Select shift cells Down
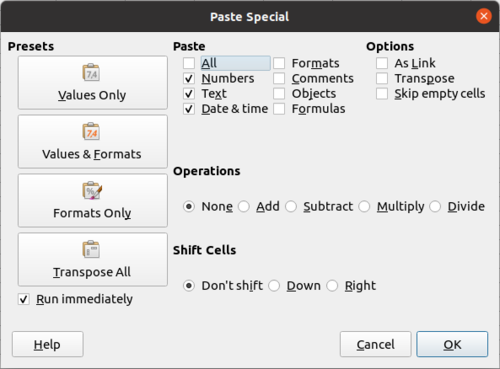This screenshot has height=369, width=500. pyautogui.click(x=274, y=286)
